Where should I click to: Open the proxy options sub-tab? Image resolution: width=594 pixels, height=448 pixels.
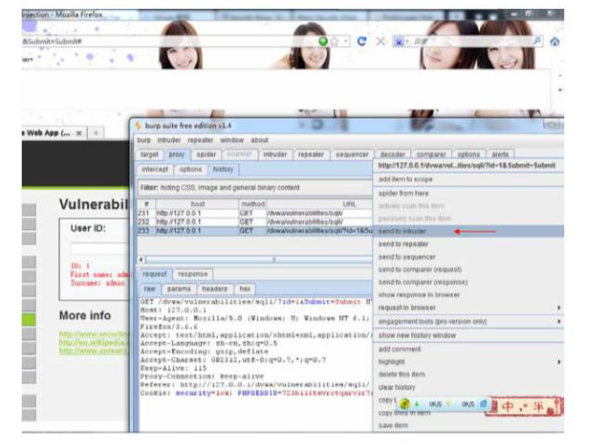191,169
